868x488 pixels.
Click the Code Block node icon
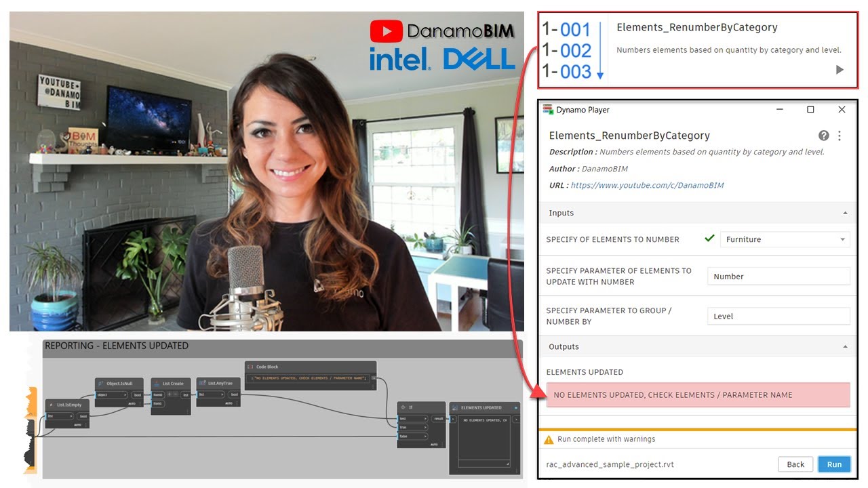(250, 367)
